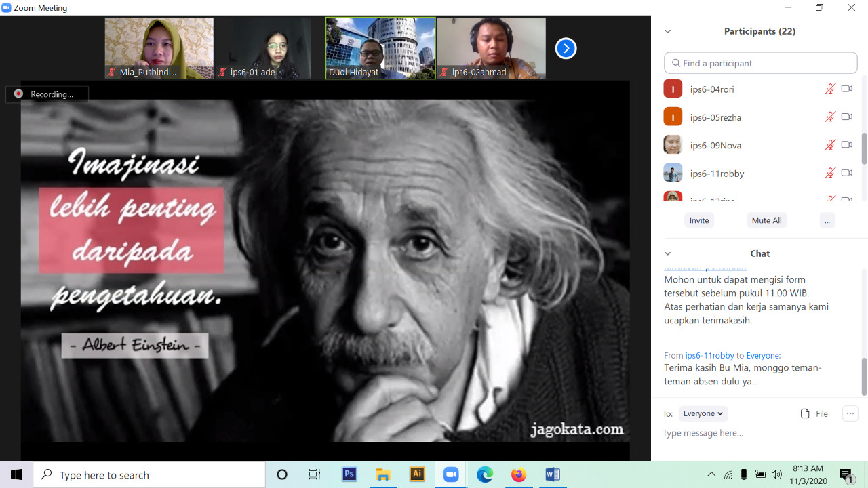This screenshot has width=868, height=488.
Task: Collapse the Participants panel chevron
Action: 667,31
